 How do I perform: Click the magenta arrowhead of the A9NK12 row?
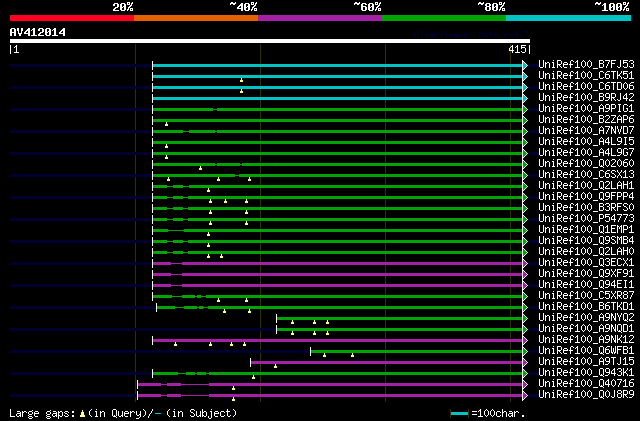pyautogui.click(x=525, y=341)
